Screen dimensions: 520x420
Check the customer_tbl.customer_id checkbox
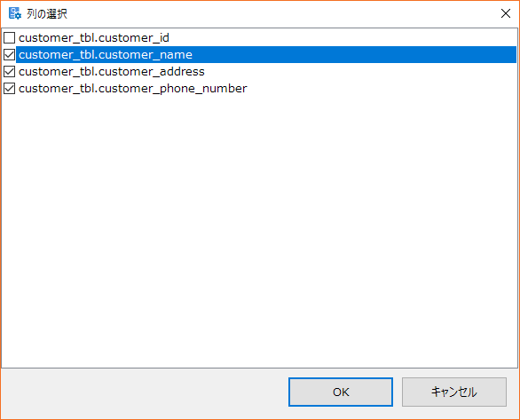click(x=9, y=38)
